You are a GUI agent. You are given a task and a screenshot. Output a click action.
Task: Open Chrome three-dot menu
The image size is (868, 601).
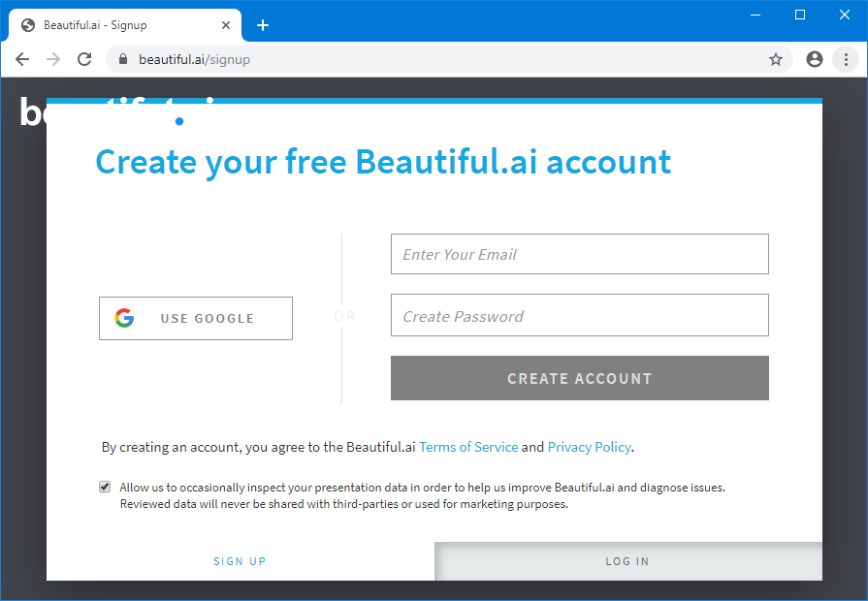click(844, 59)
